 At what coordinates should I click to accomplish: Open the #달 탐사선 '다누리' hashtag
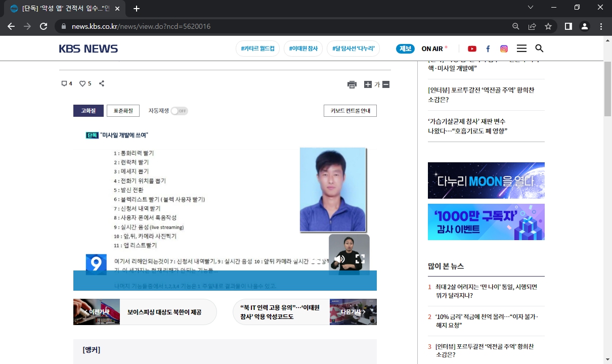353,49
